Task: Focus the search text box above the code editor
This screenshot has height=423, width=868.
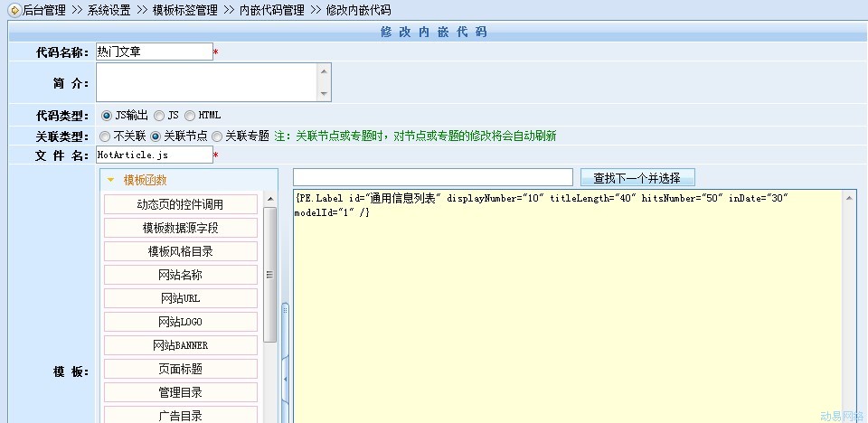Action: 432,177
